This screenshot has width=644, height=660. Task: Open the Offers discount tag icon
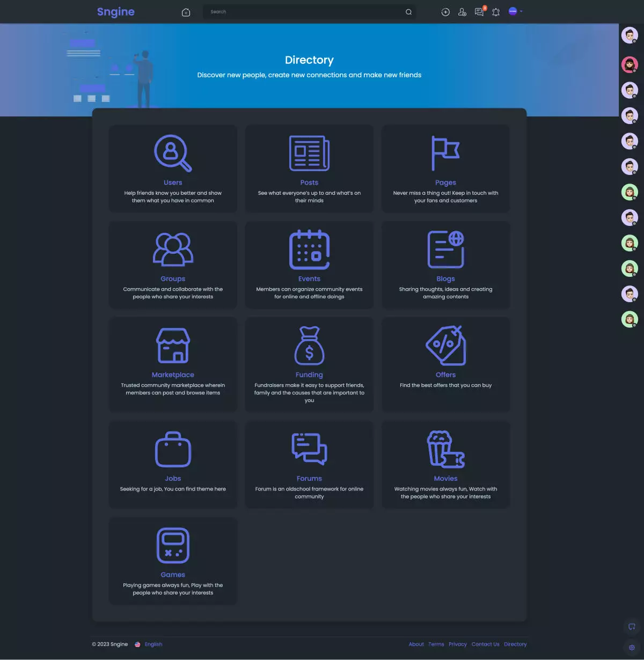[445, 345]
